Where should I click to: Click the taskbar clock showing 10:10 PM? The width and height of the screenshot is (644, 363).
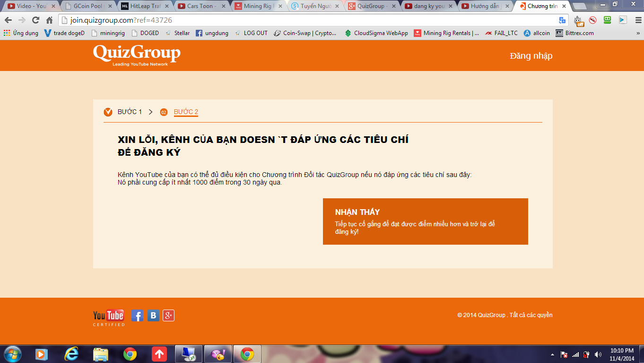(x=622, y=354)
